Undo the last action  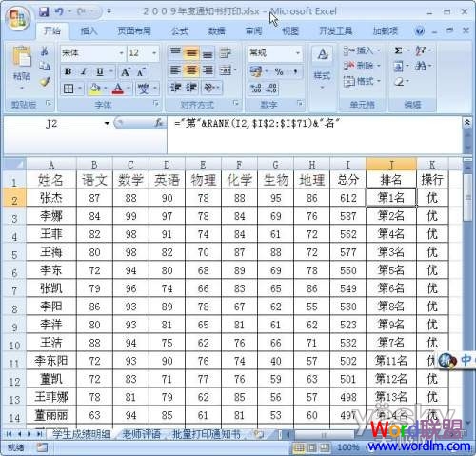point(59,11)
